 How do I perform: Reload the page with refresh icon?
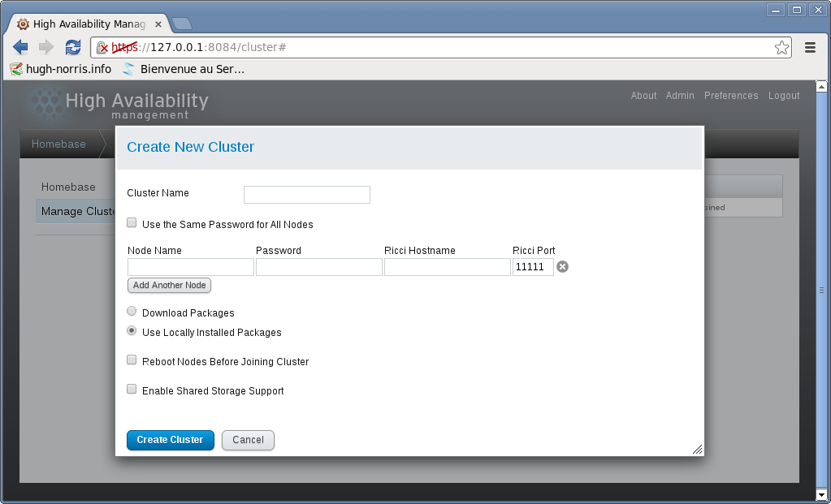73,47
